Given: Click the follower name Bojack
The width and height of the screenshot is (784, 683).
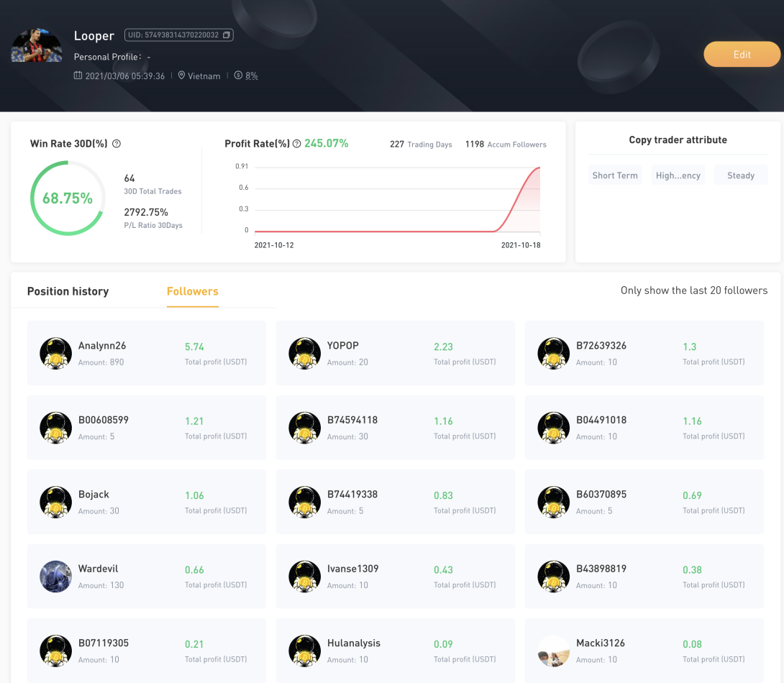Looking at the screenshot, I should click(x=94, y=495).
